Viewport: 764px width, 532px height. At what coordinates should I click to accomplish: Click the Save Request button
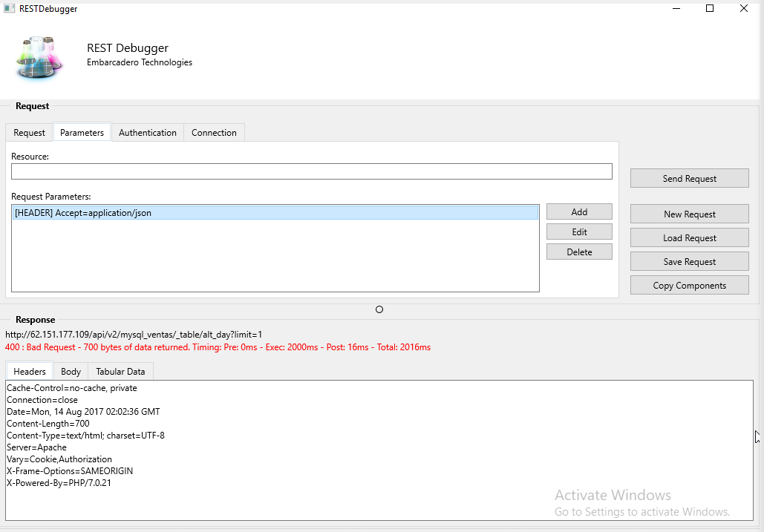(690, 262)
